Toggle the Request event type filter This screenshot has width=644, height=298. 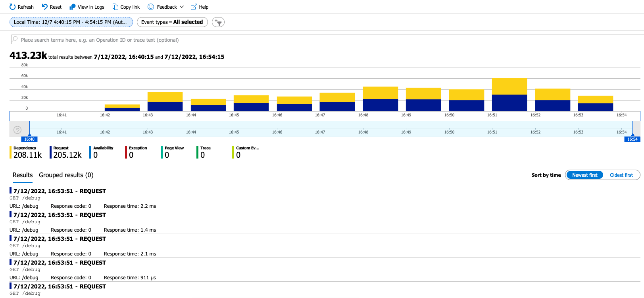coord(66,152)
